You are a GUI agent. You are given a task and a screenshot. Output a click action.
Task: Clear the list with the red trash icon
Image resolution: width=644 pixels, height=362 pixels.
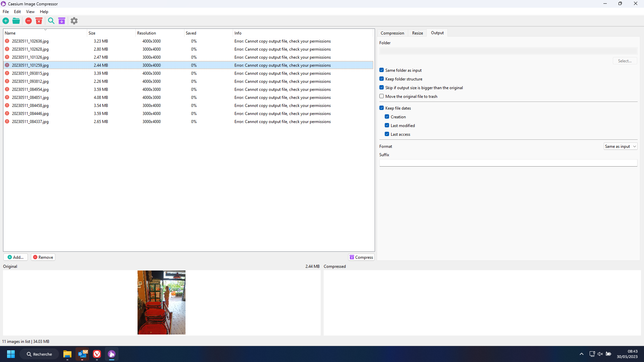pyautogui.click(x=39, y=21)
